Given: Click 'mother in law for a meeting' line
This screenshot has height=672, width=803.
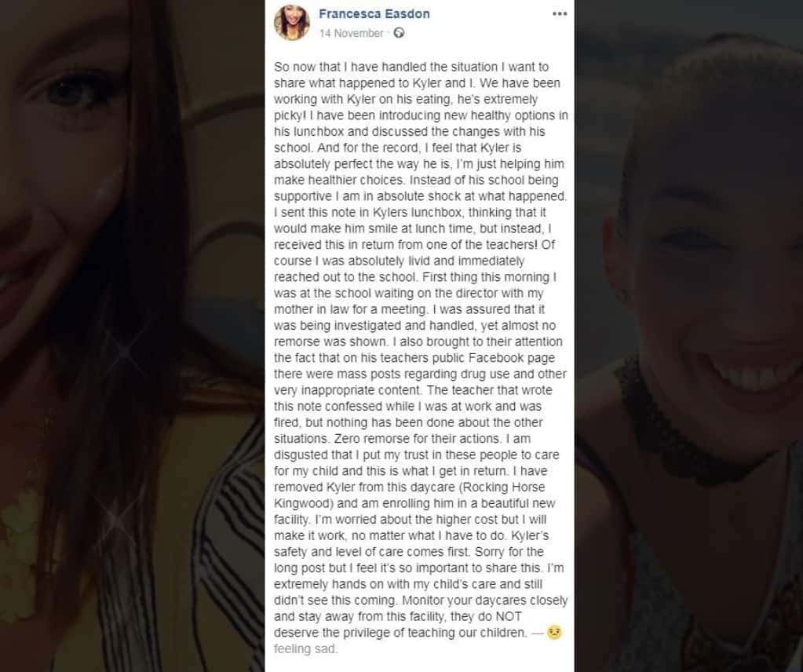Looking at the screenshot, I should click(x=351, y=309).
